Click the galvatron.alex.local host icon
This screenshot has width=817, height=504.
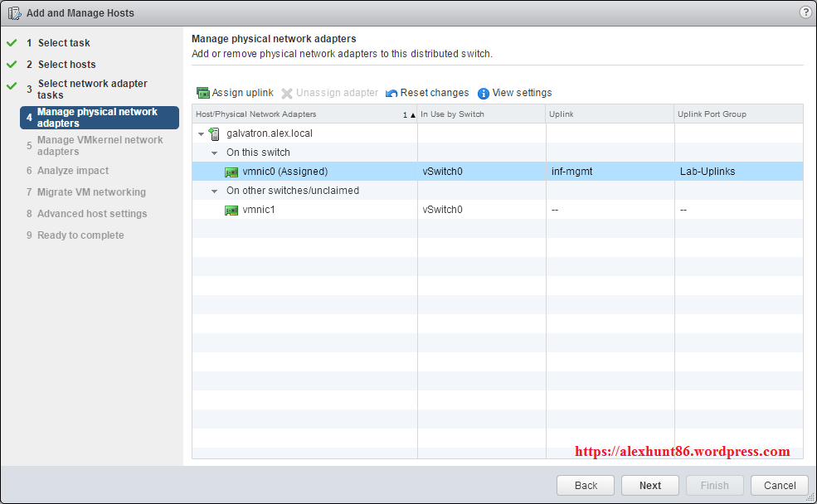point(215,133)
